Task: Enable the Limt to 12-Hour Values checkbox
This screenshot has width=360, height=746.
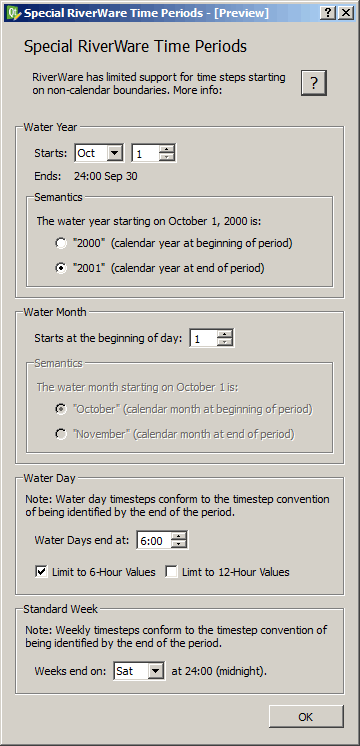Action: [171, 572]
